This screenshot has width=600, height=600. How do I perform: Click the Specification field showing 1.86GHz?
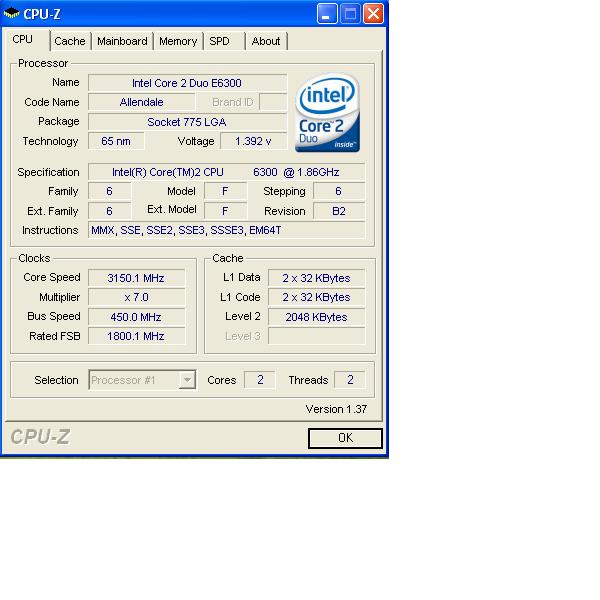[226, 172]
